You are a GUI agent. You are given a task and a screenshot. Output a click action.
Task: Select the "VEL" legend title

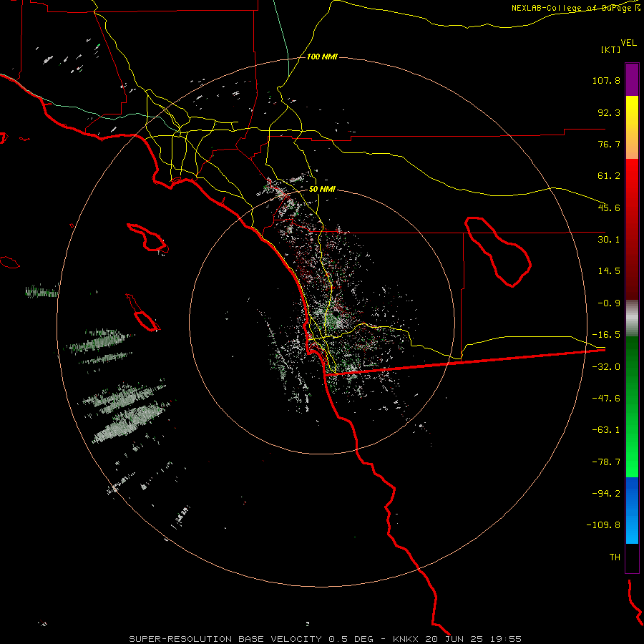click(x=628, y=43)
